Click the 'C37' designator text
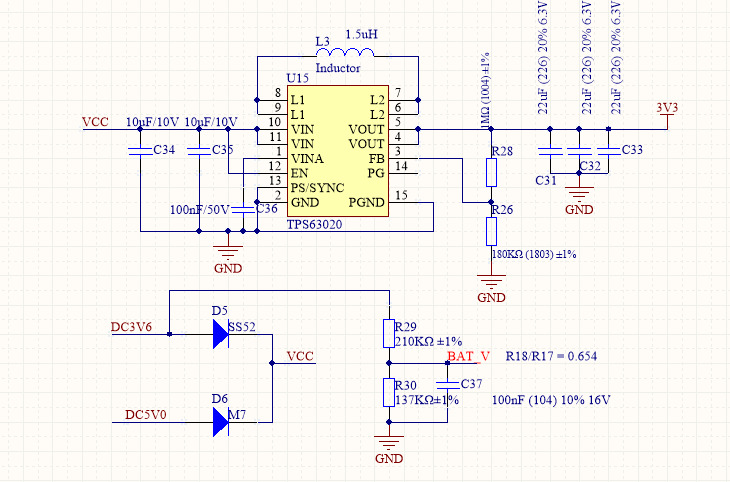This screenshot has width=730, height=482. [471, 384]
